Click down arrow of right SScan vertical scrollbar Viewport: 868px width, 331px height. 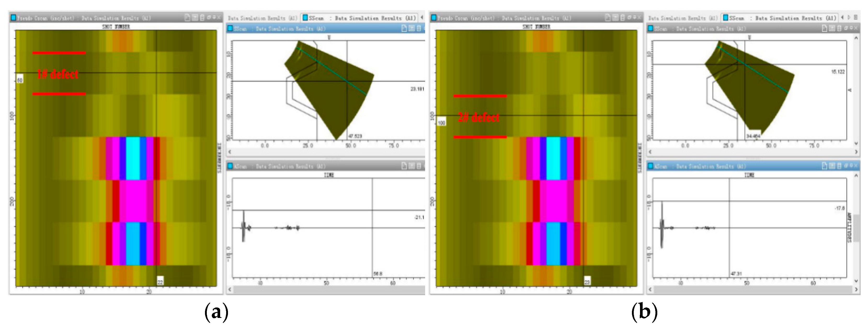(856, 143)
